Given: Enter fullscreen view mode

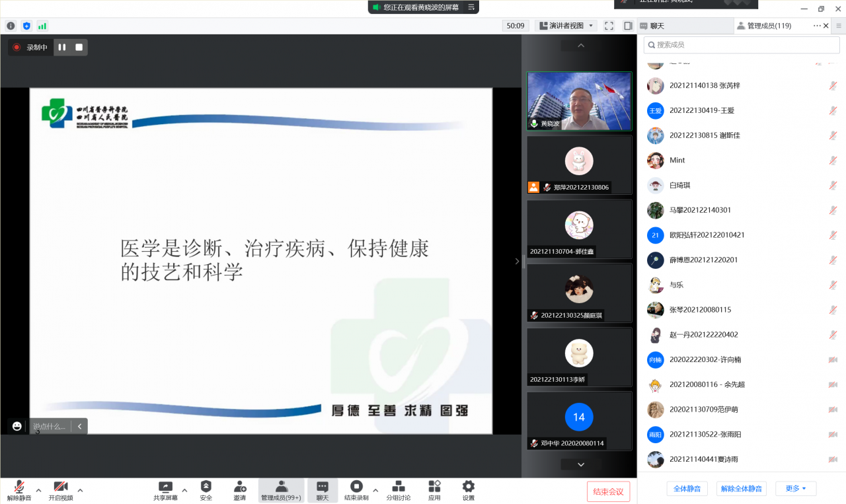Looking at the screenshot, I should point(609,25).
